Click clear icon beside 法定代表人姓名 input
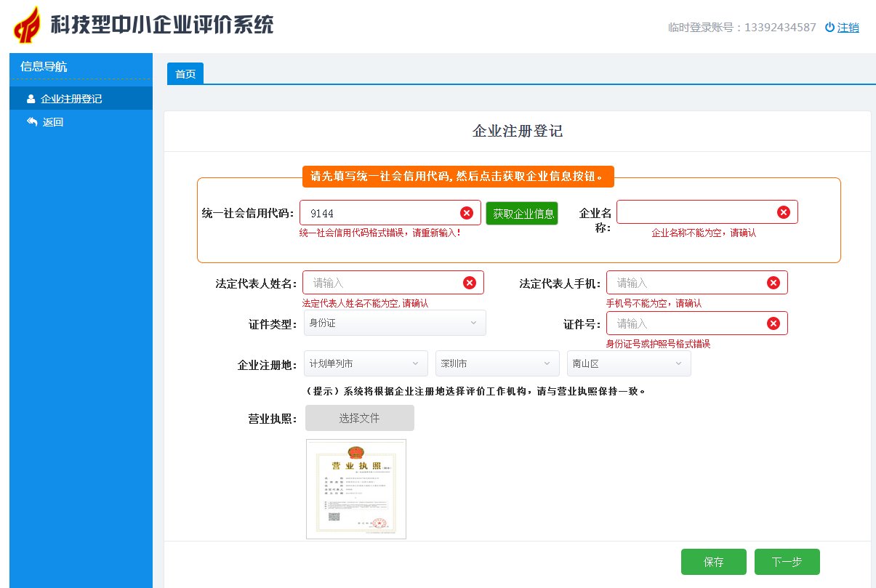 click(x=469, y=282)
